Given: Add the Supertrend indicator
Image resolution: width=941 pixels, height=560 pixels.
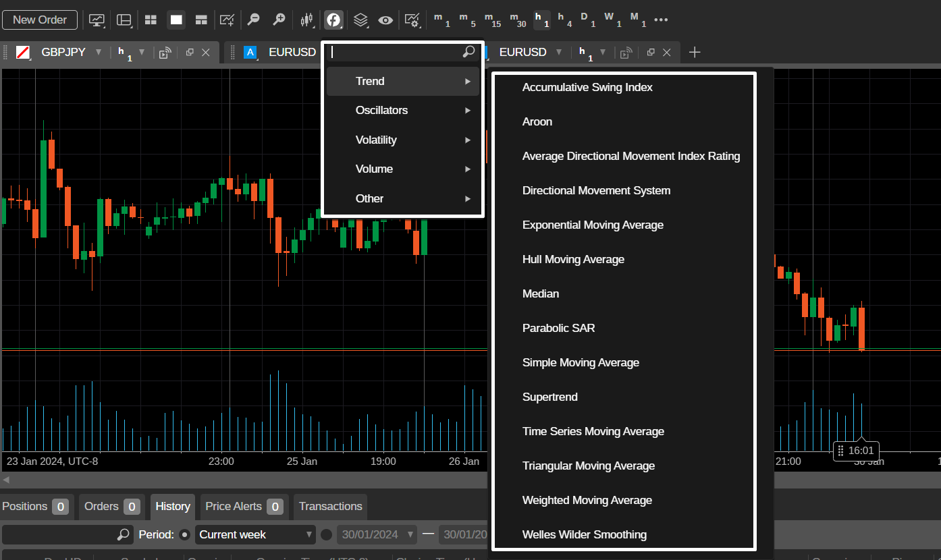Looking at the screenshot, I should pos(550,397).
